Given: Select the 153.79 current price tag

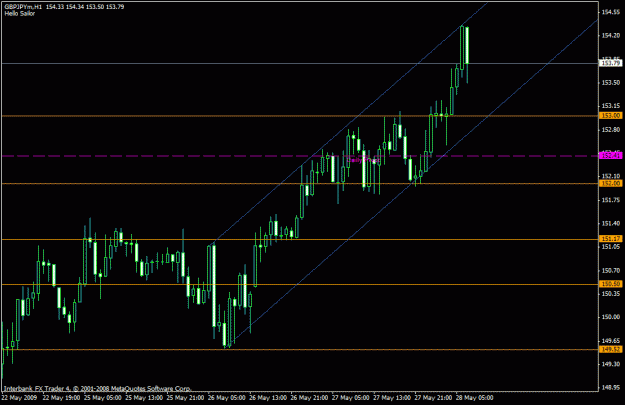Looking at the screenshot, I should [611, 63].
